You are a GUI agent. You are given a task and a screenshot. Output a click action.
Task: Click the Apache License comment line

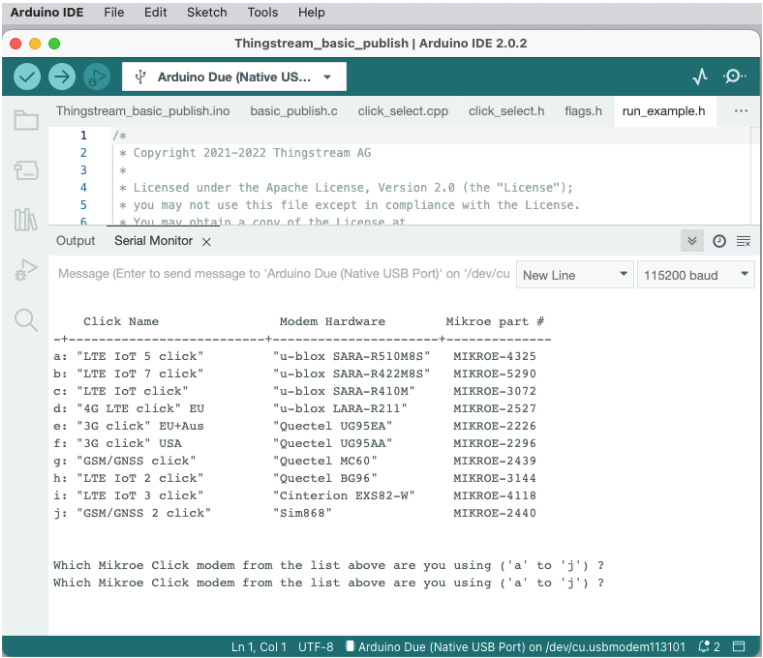click(x=346, y=187)
